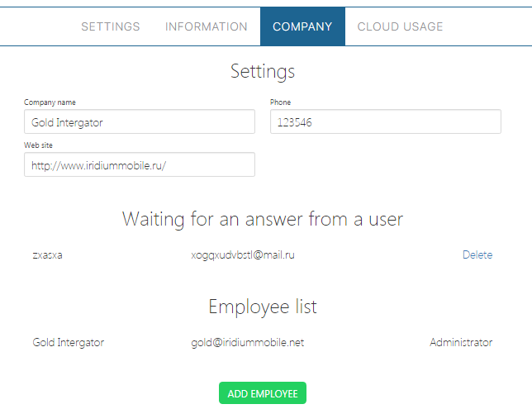Click the Administrator role label
This screenshot has width=532, height=409.
coord(460,342)
